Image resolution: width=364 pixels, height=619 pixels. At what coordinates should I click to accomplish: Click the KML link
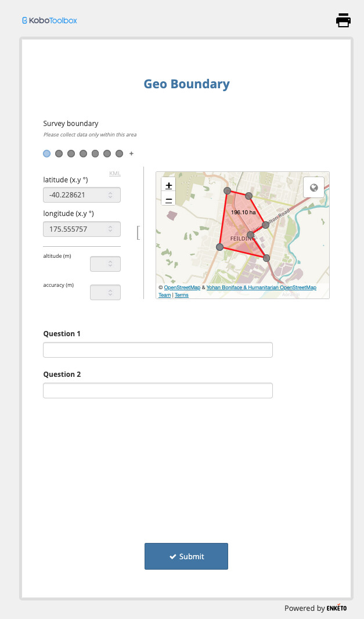(114, 173)
